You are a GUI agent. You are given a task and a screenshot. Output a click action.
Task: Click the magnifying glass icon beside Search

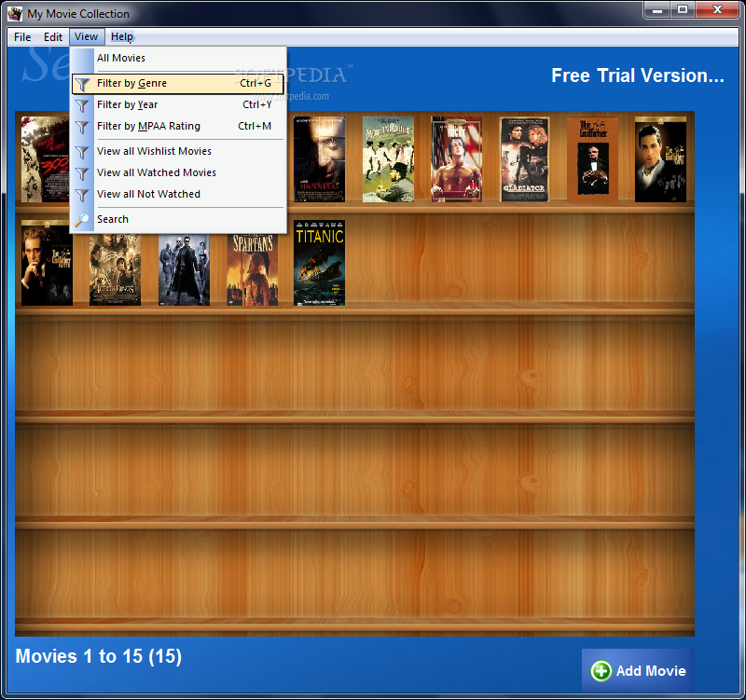(82, 220)
